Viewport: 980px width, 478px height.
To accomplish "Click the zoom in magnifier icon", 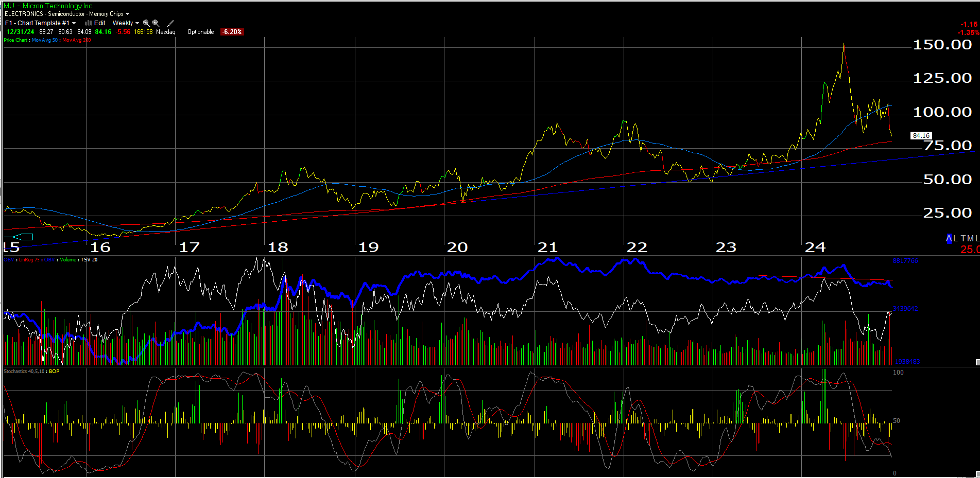I will pyautogui.click(x=146, y=23).
